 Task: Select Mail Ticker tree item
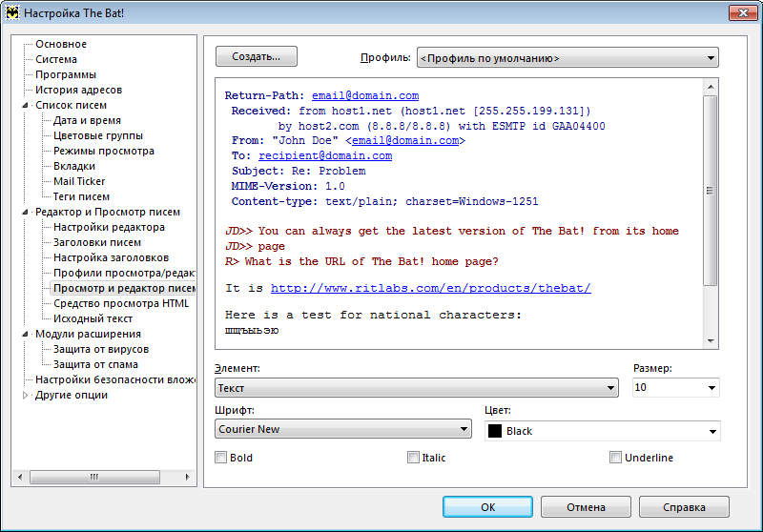[x=79, y=181]
